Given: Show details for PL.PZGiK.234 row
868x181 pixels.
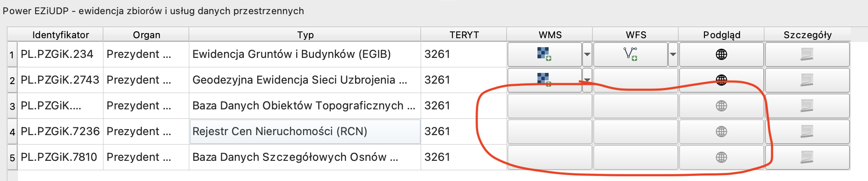Looking at the screenshot, I should tap(807, 54).
